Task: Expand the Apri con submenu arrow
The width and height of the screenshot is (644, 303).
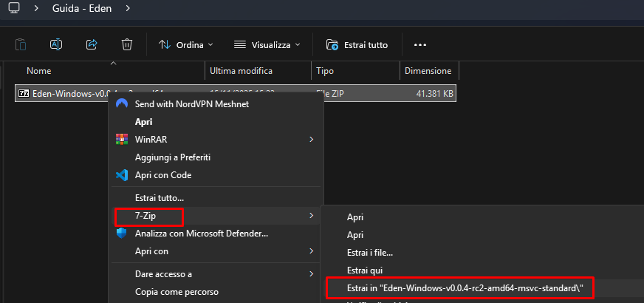Action: (x=312, y=251)
